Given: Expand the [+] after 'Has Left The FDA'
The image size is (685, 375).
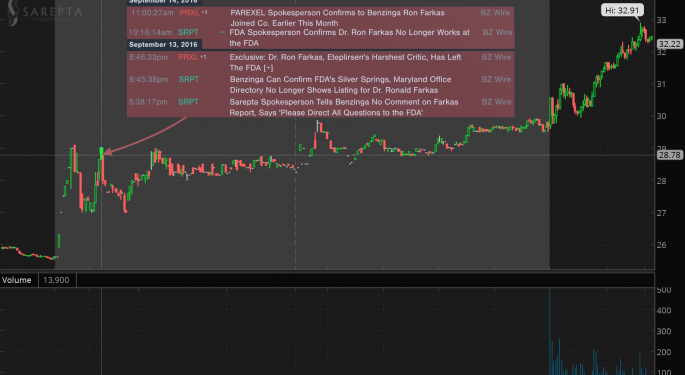Looking at the screenshot, I should (269, 68).
